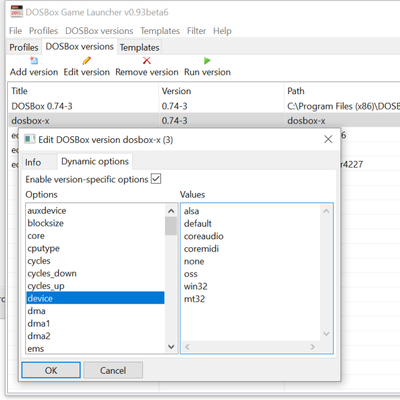The height and width of the screenshot is (400, 400).
Task: Select the Dynamic options tab
Action: [95, 161]
